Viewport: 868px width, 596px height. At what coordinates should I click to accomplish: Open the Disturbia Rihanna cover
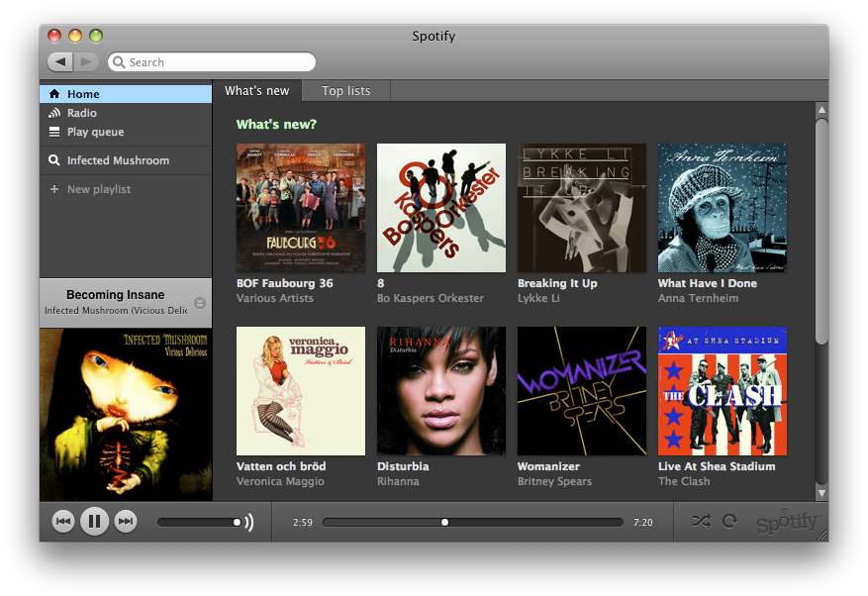point(441,391)
